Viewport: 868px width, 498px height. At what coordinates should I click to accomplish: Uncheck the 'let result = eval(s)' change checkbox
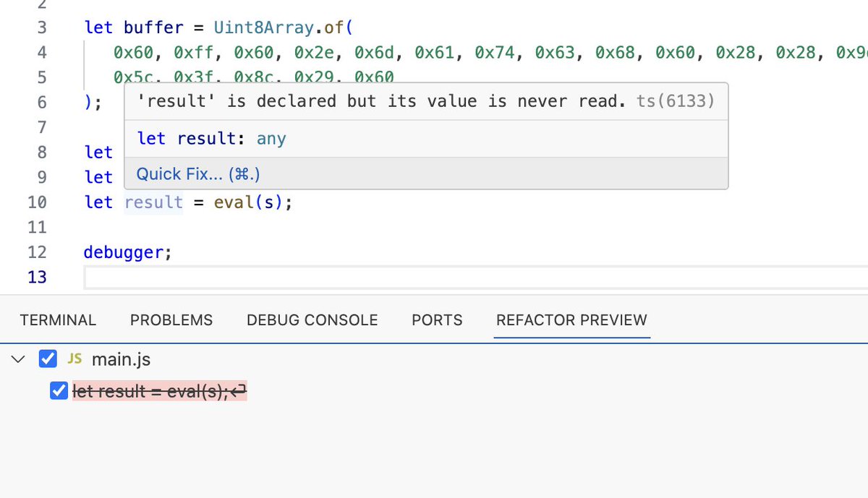[x=59, y=391]
